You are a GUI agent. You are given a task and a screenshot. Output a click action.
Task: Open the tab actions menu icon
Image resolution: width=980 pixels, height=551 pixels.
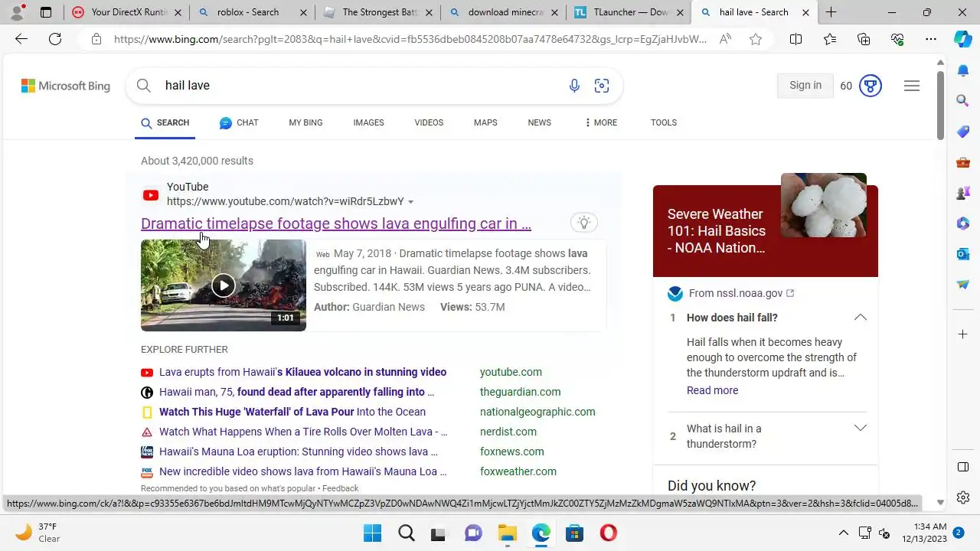coord(46,12)
